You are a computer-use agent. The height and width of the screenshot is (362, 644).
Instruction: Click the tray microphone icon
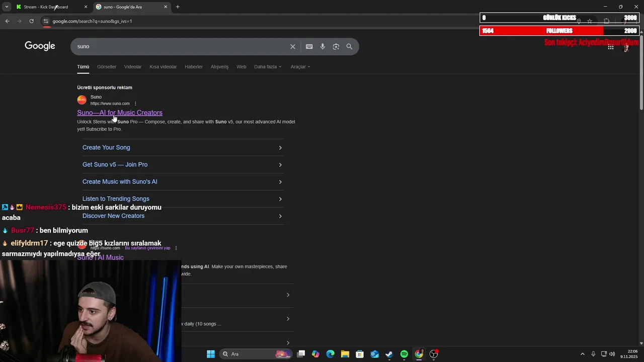(x=594, y=354)
